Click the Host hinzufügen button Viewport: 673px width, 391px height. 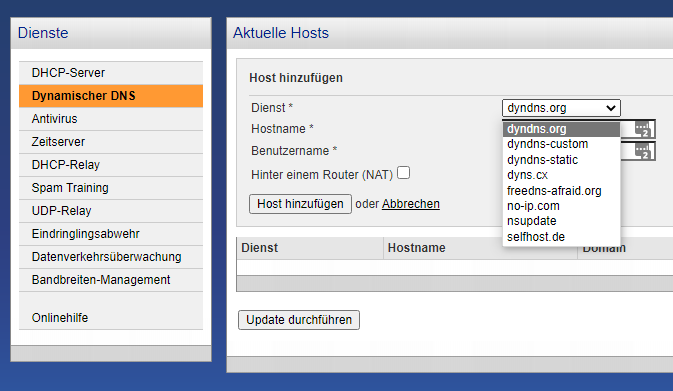point(300,204)
